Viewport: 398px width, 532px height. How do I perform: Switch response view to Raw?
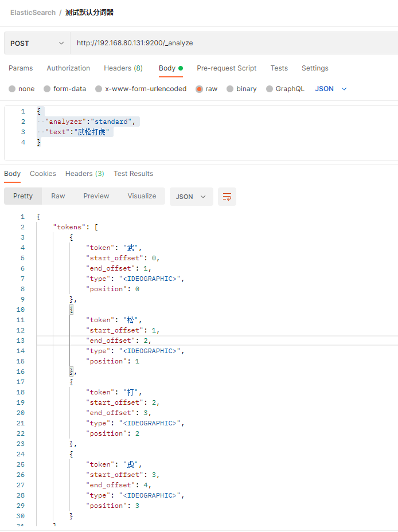[58, 196]
